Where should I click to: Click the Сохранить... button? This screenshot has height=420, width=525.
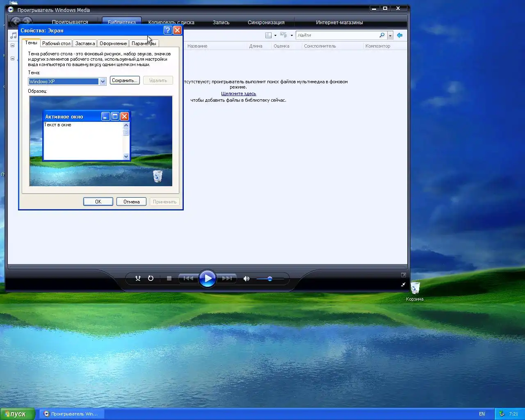(125, 80)
